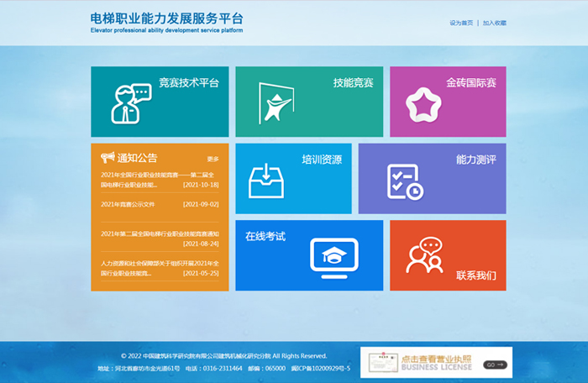Click the GO arrow on business license banner
588x383 pixels.
tap(495, 365)
